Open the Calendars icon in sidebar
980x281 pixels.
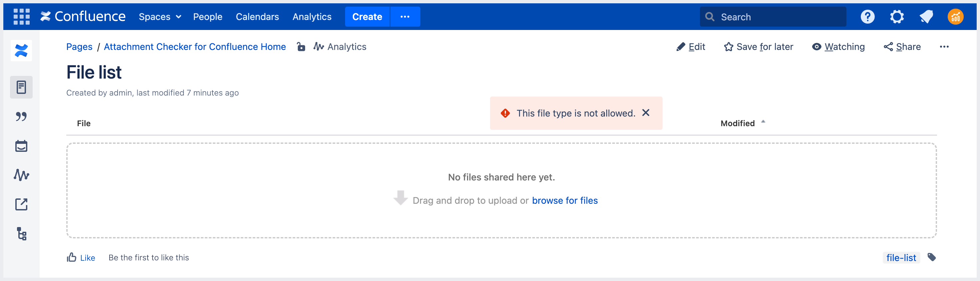tap(21, 146)
